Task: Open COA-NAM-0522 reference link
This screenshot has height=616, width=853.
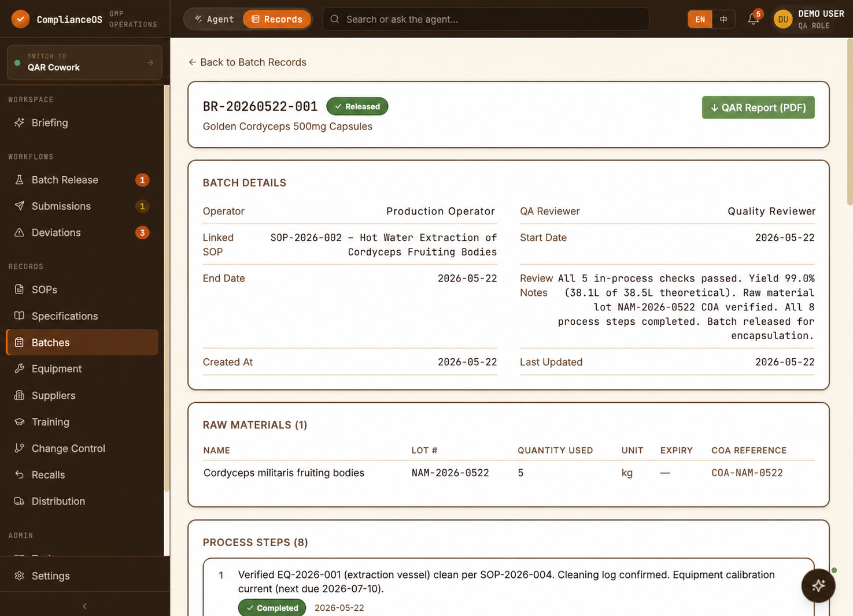Action: coord(747,473)
